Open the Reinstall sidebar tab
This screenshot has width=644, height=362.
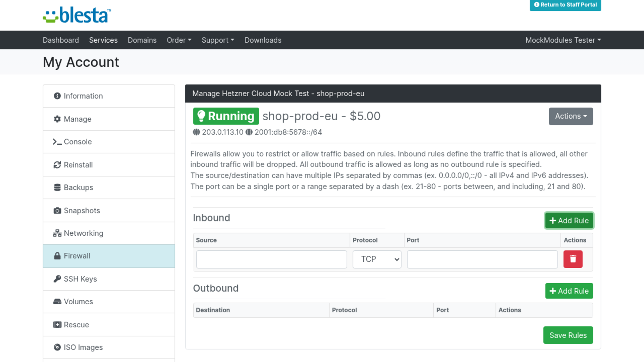[109, 165]
